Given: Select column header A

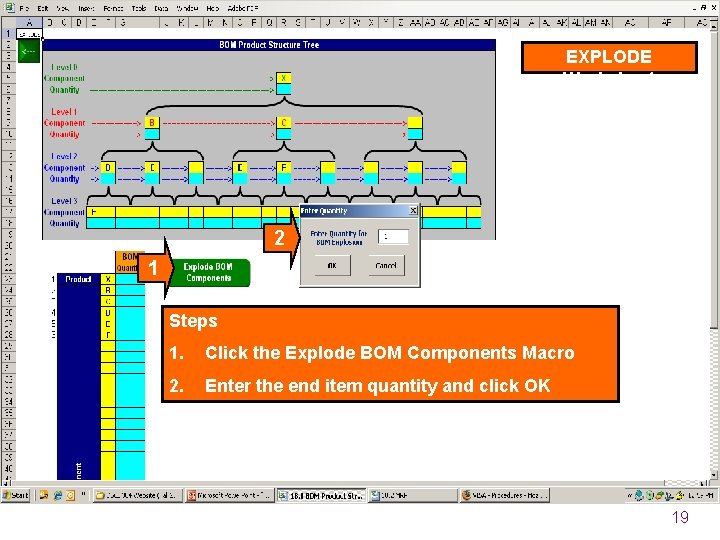Looking at the screenshot, I should pyautogui.click(x=29, y=22).
